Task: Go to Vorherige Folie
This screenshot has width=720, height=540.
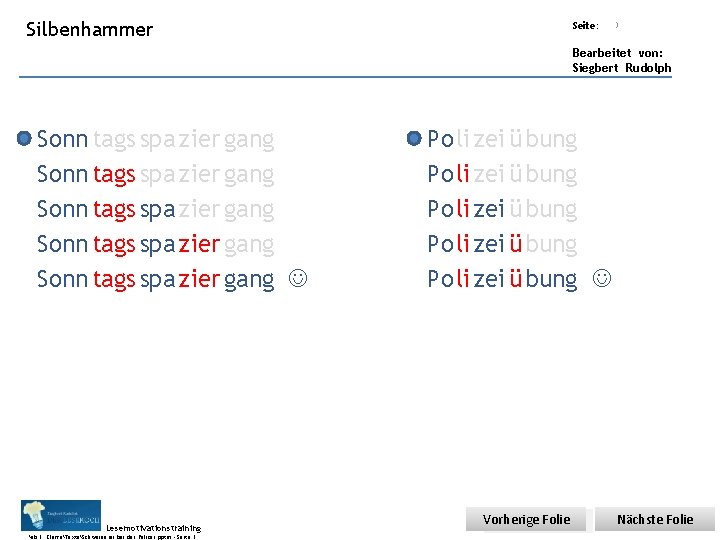Action: point(526,519)
